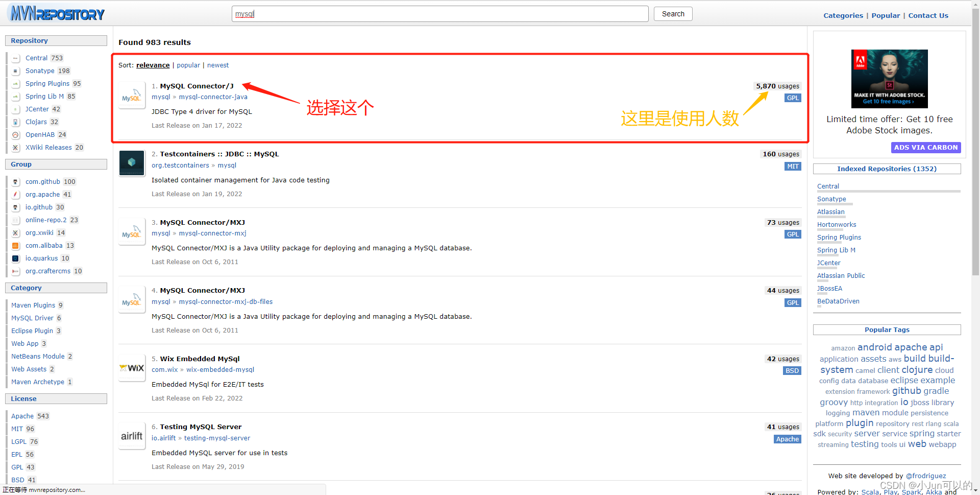Image resolution: width=980 pixels, height=495 pixels.
Task: Click the com.github group icon
Action: (x=16, y=182)
